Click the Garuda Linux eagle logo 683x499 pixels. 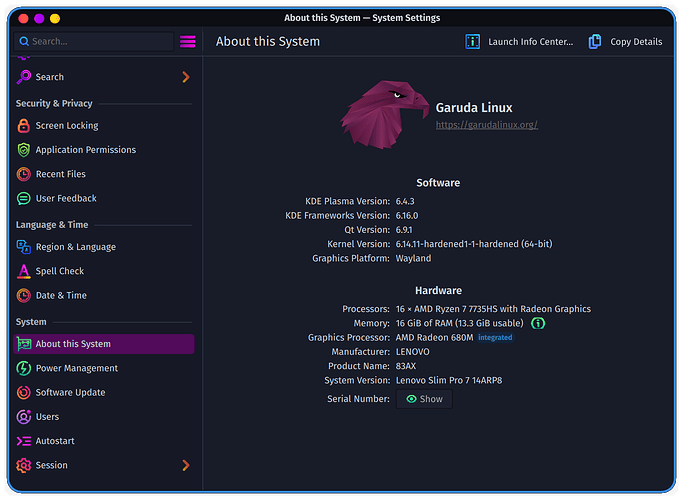385,115
